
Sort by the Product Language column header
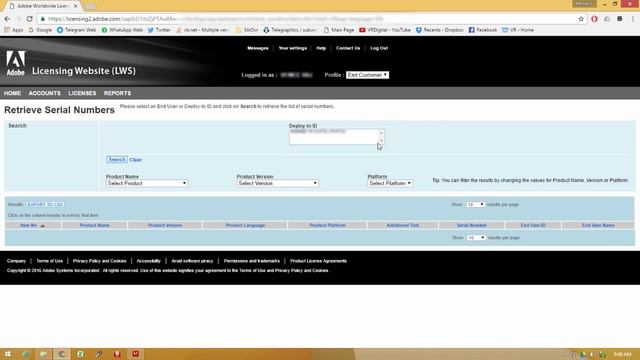(245, 225)
